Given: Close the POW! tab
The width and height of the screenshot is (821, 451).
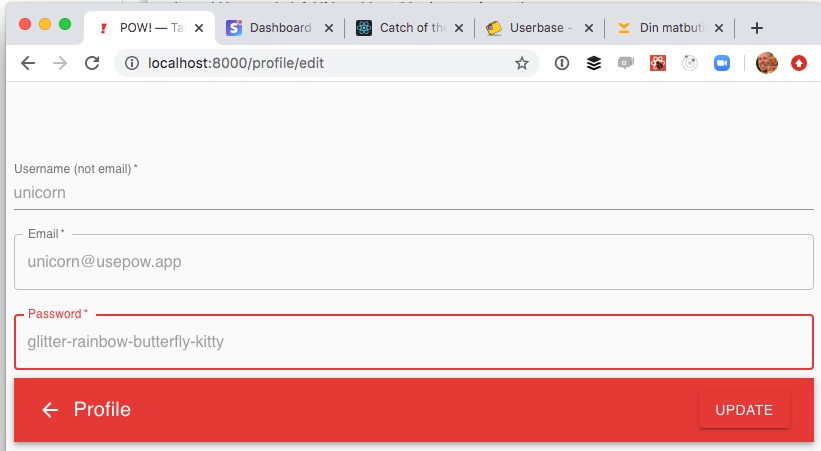Looking at the screenshot, I should pyautogui.click(x=199, y=28).
